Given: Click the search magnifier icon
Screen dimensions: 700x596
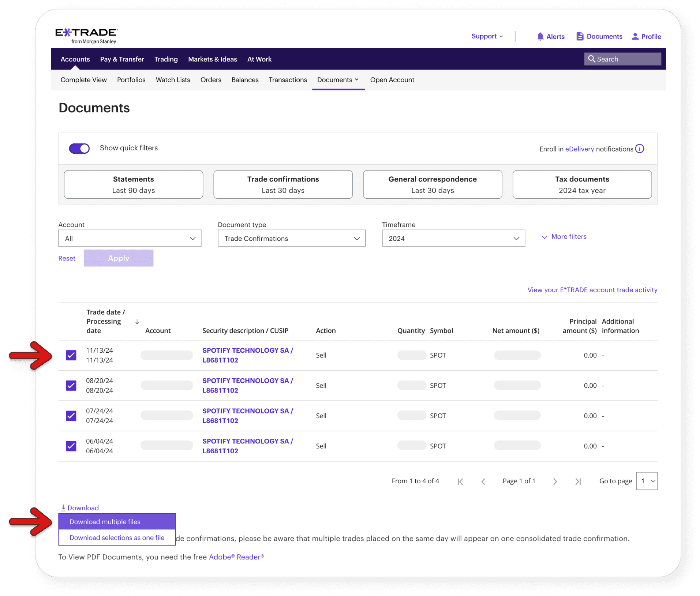Looking at the screenshot, I should coord(591,59).
